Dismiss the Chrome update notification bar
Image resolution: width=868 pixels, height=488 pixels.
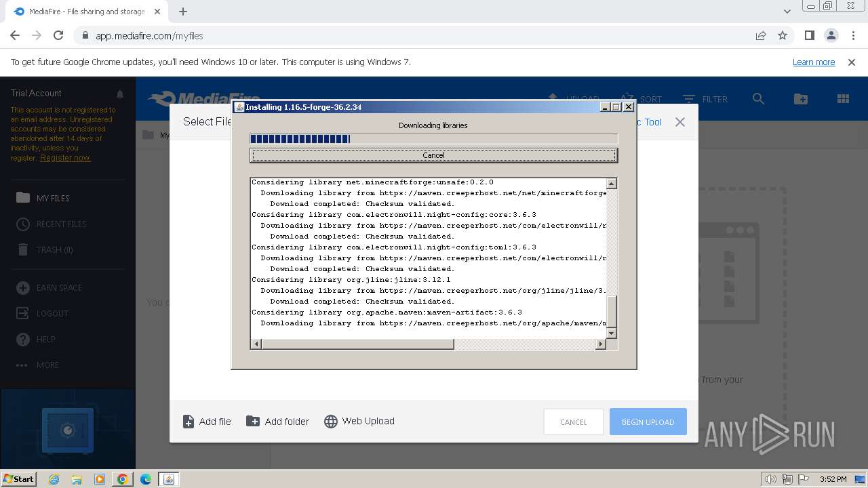point(852,62)
